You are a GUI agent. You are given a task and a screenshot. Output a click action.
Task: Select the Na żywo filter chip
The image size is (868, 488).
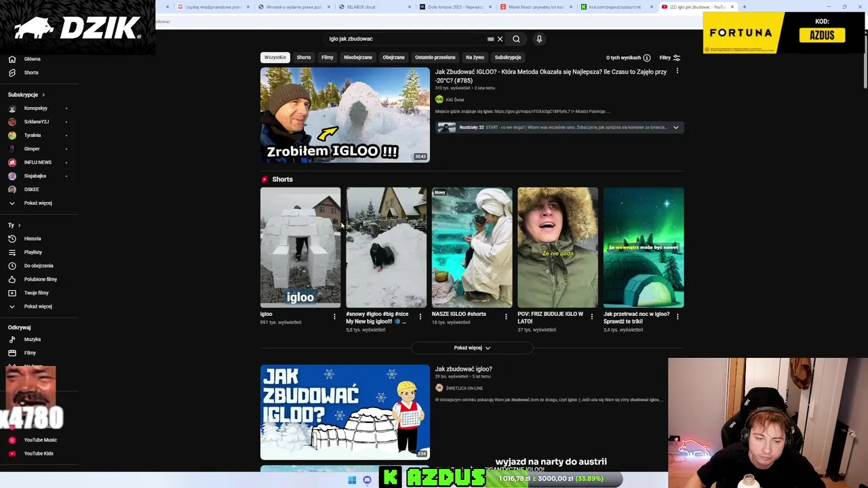[x=475, y=58]
